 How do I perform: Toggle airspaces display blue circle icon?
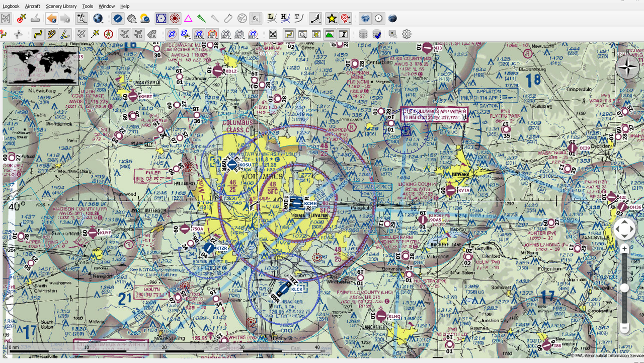click(x=172, y=34)
